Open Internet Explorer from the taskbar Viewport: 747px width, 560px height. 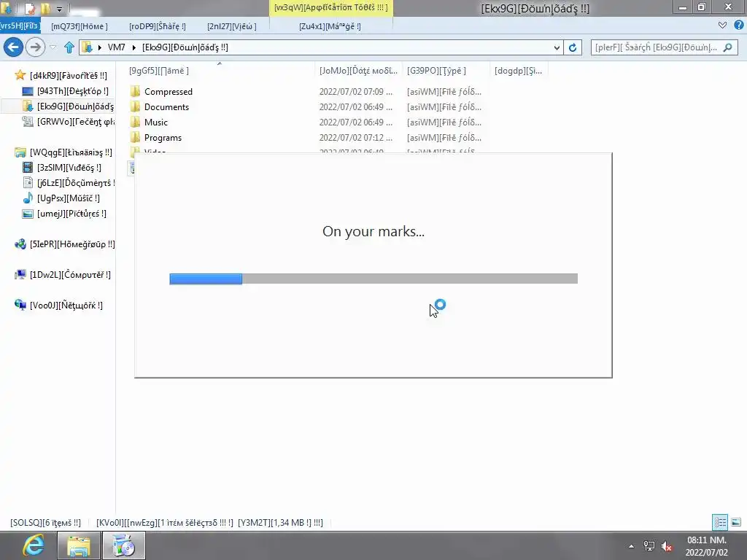33,545
